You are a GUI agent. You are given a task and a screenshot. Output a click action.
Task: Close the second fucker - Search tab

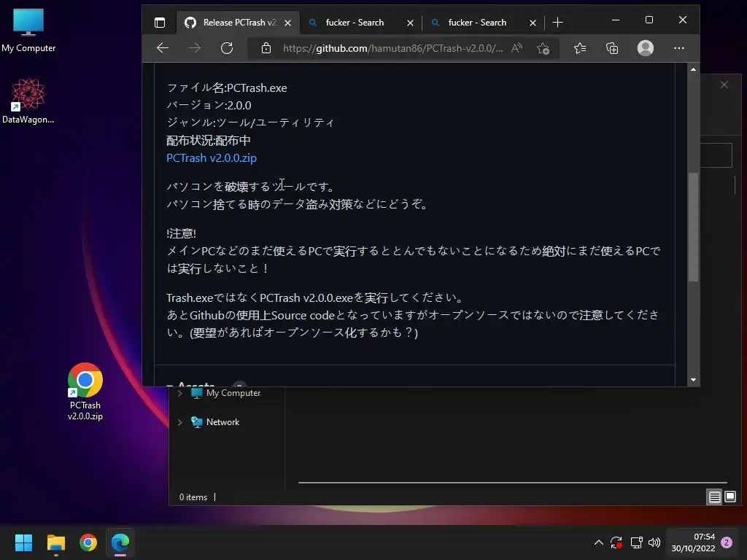pyautogui.click(x=533, y=23)
